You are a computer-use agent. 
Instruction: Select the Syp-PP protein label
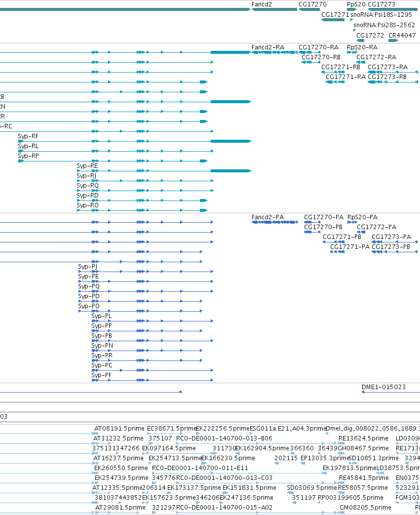(x=102, y=326)
